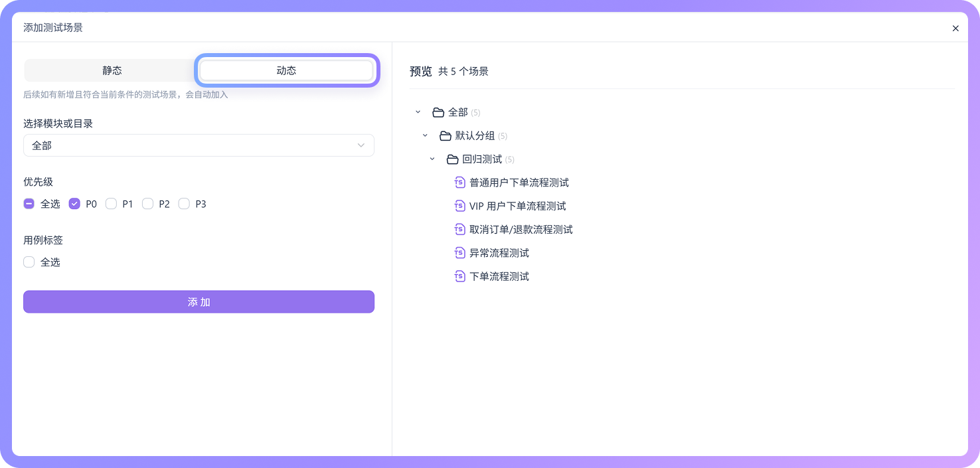The image size is (980, 468).
Task: Click the scenario icon beside 下单流程测试
Action: pos(460,276)
